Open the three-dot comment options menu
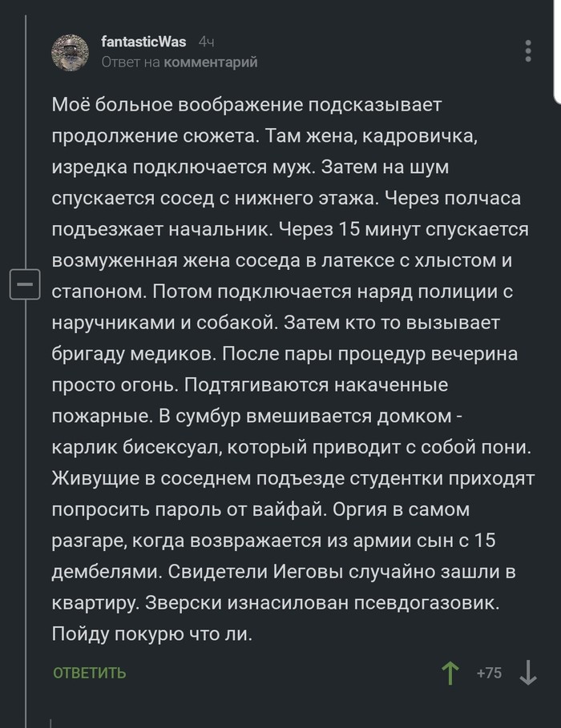Screen dimensions: 561x728 click(528, 50)
